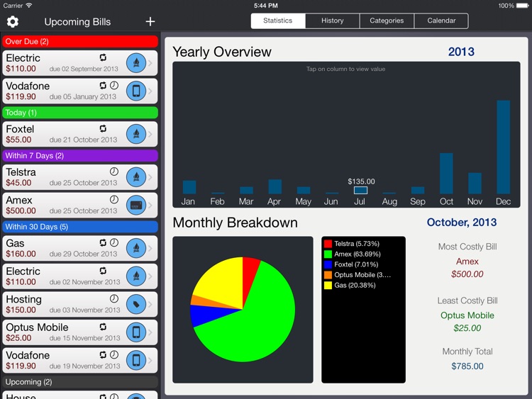Tap the October bar in yearly chart
Viewport: 532px width, 399px height.
[446, 173]
